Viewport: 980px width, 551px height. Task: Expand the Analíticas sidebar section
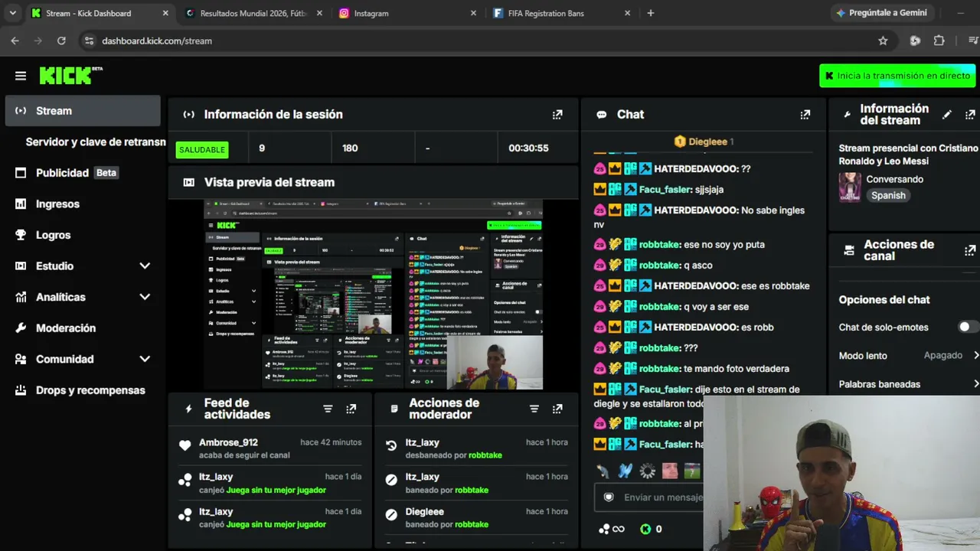(x=145, y=297)
